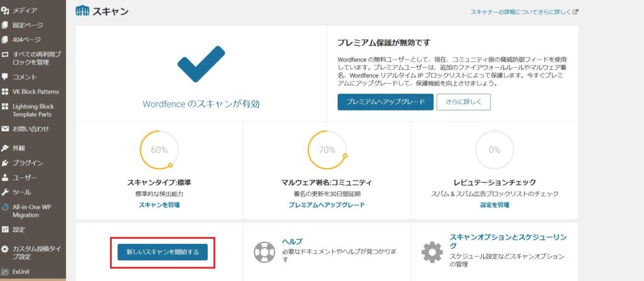Click the 固定ページ pages icon
This screenshot has height=281, width=644.
pyautogui.click(x=5, y=25)
